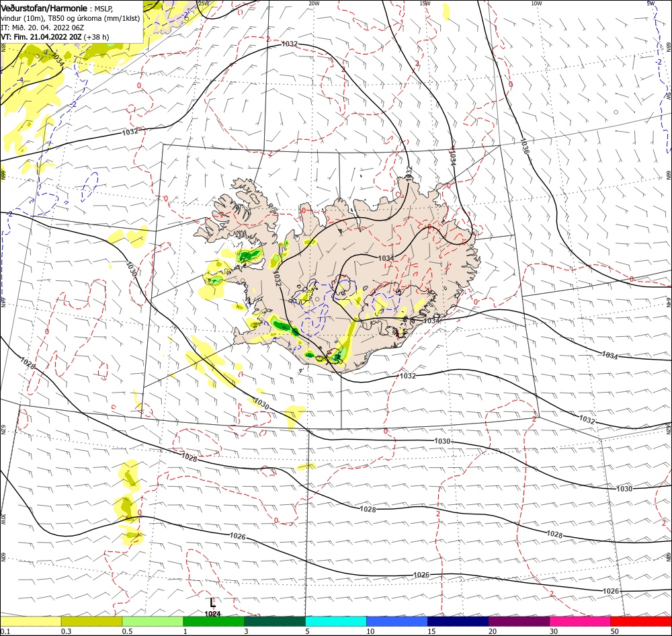Select the dark green 3–5 legend swatch

coord(275,621)
